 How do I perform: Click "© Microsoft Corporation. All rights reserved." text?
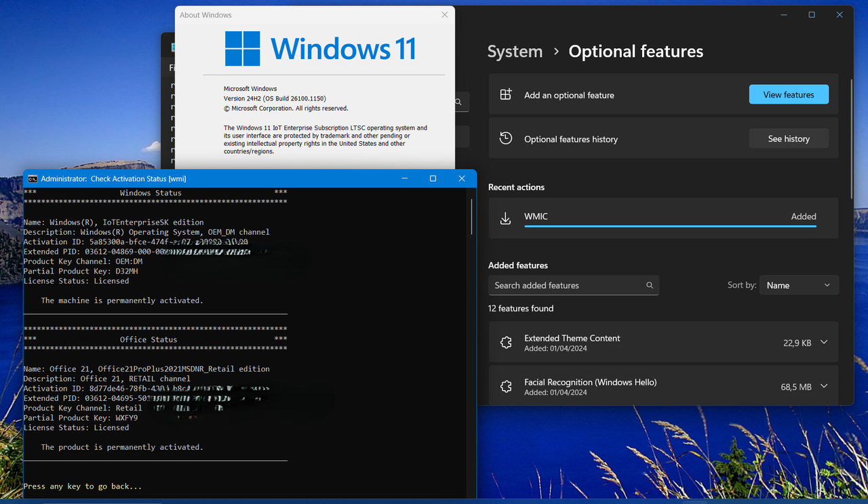click(285, 109)
